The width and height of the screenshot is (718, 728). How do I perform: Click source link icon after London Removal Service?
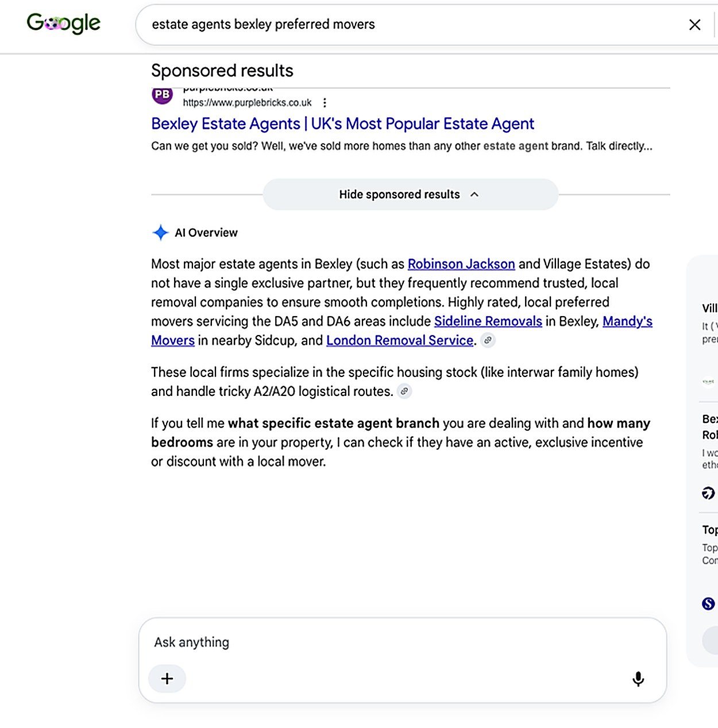488,340
